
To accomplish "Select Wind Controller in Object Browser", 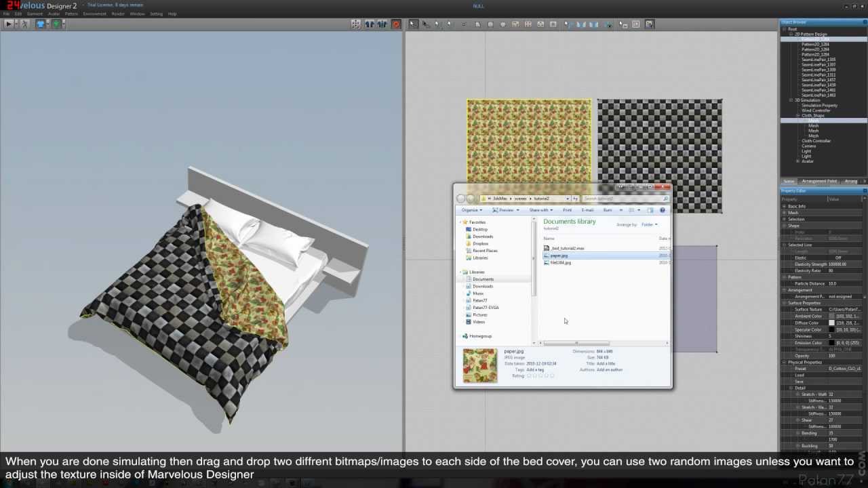I will pyautogui.click(x=816, y=110).
